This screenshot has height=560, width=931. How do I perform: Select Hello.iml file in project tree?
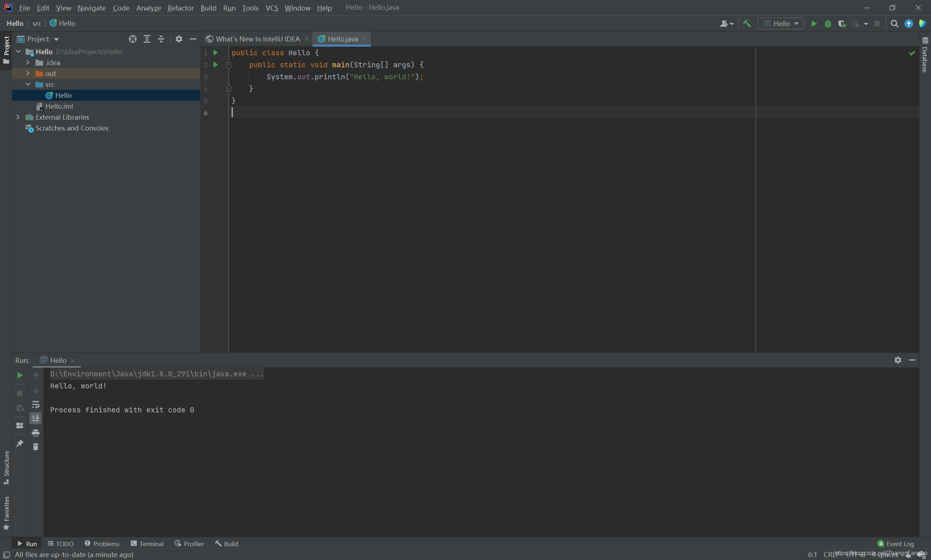click(x=59, y=106)
